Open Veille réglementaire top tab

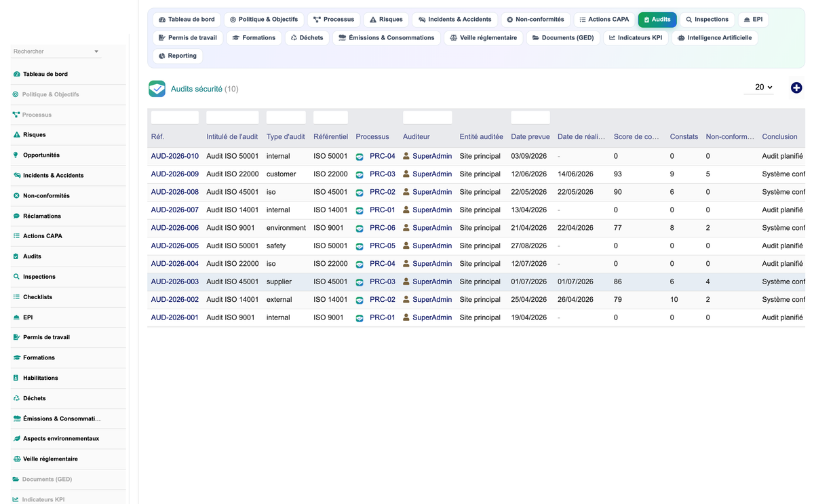(483, 38)
